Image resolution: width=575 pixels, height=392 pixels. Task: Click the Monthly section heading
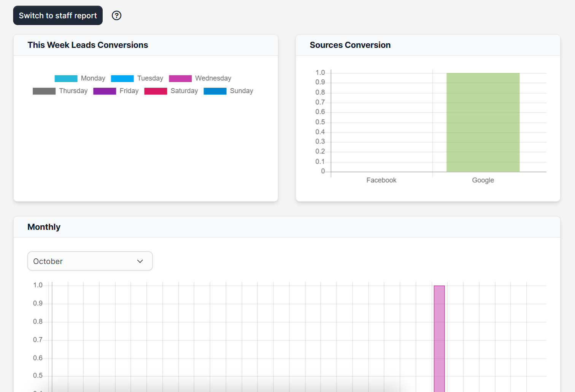tap(44, 227)
